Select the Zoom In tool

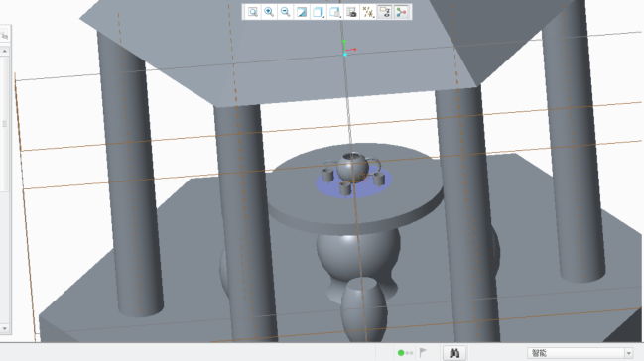tap(269, 12)
